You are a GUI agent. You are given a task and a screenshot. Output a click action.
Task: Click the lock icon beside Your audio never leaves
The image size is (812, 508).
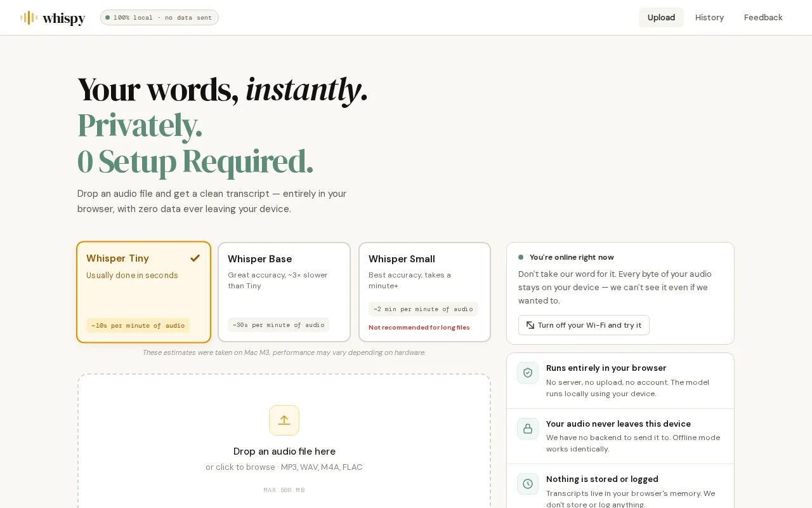tap(528, 429)
